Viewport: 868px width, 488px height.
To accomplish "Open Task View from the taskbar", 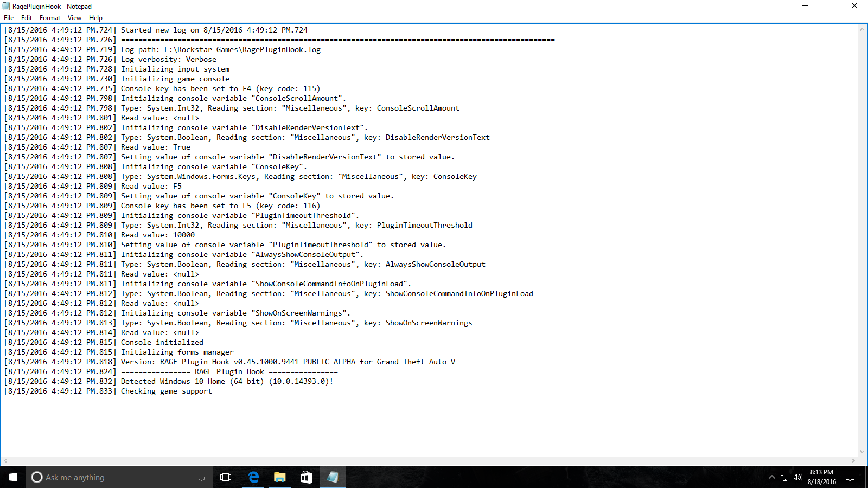I will [226, 477].
